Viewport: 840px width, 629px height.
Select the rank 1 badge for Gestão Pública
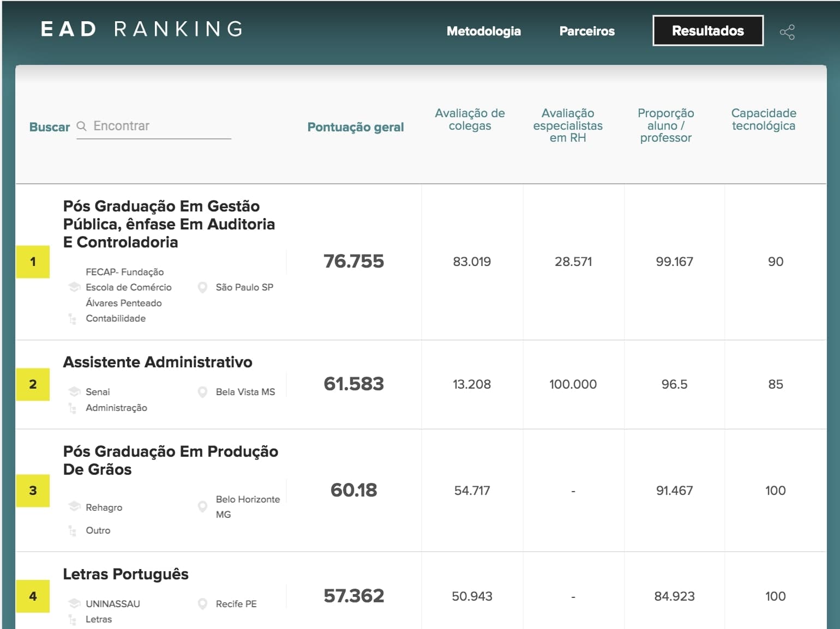click(33, 262)
